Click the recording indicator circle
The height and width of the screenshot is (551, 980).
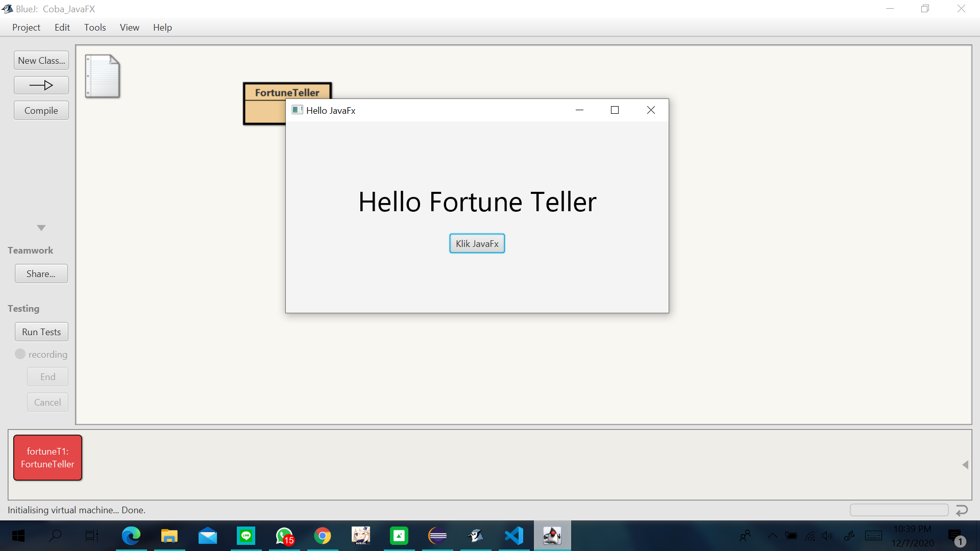click(x=20, y=354)
